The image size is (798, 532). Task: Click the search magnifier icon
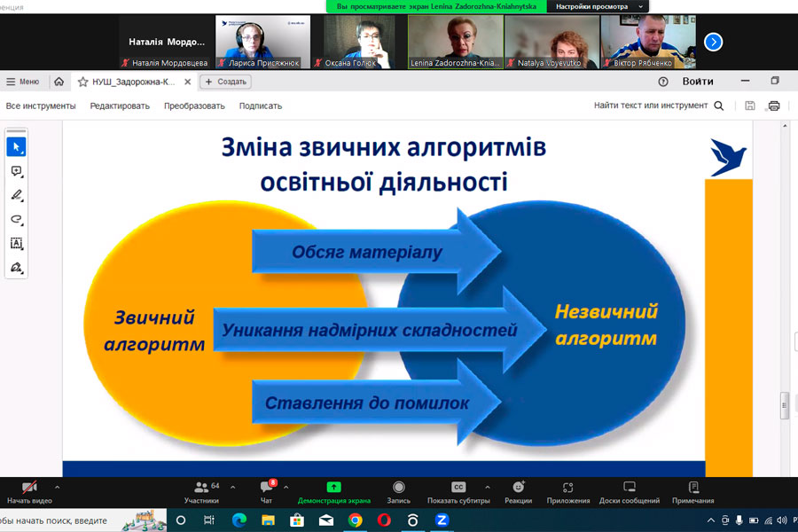coord(718,106)
